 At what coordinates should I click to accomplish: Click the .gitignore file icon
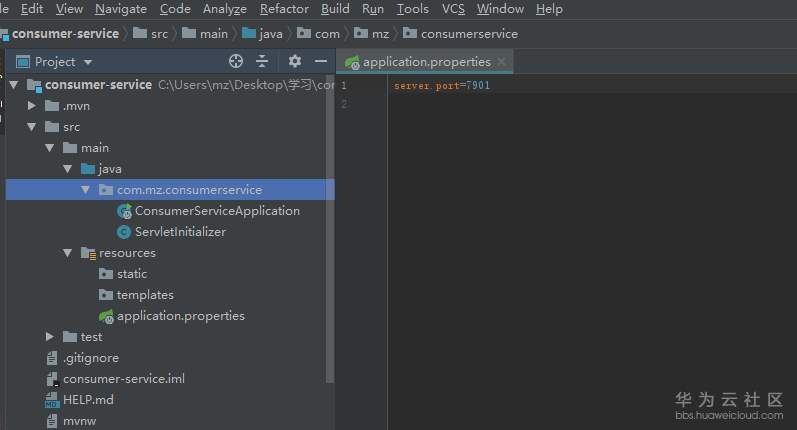pos(52,358)
